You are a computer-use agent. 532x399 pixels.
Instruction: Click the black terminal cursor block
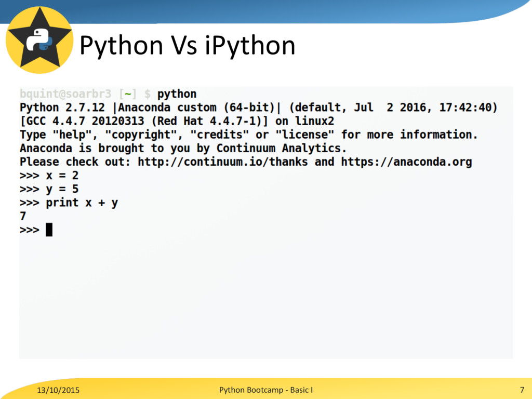coord(49,230)
